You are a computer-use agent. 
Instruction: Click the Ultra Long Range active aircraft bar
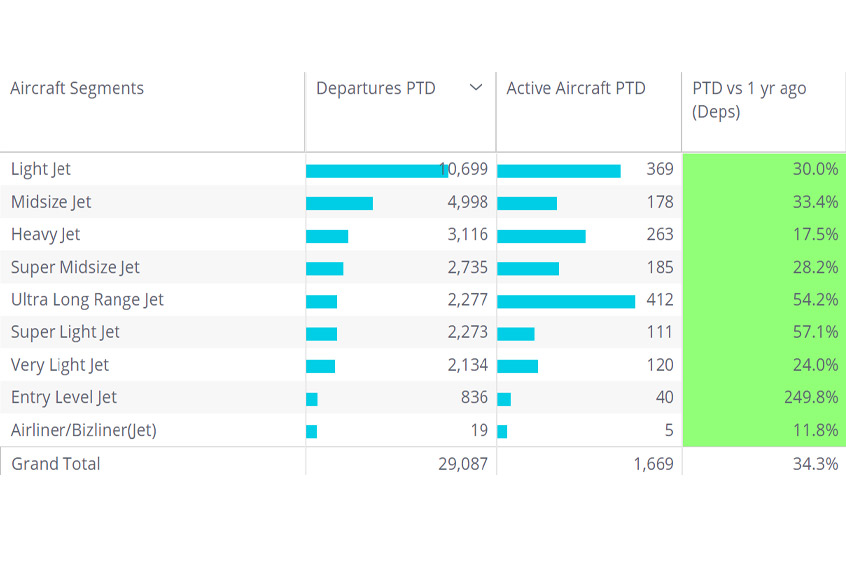[x=566, y=300]
